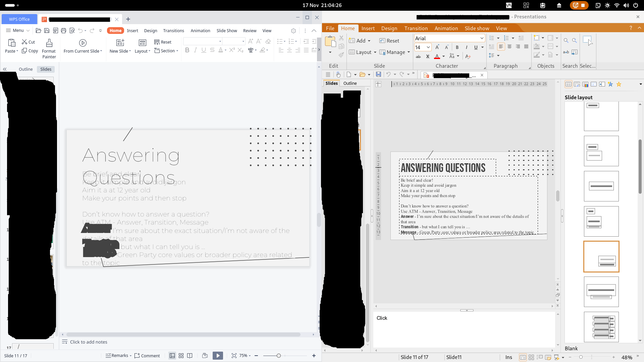
Task: Click red font color swatch in Presentations
Action: coord(437,56)
